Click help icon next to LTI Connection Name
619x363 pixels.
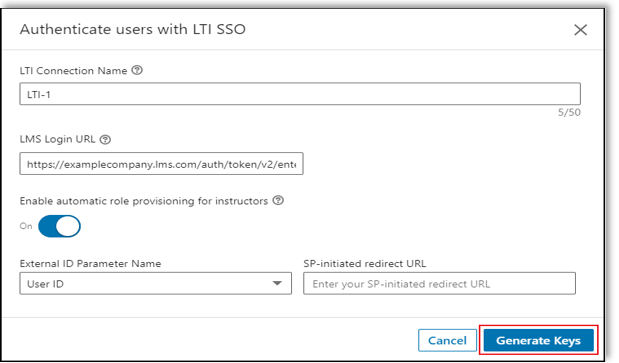(x=137, y=70)
